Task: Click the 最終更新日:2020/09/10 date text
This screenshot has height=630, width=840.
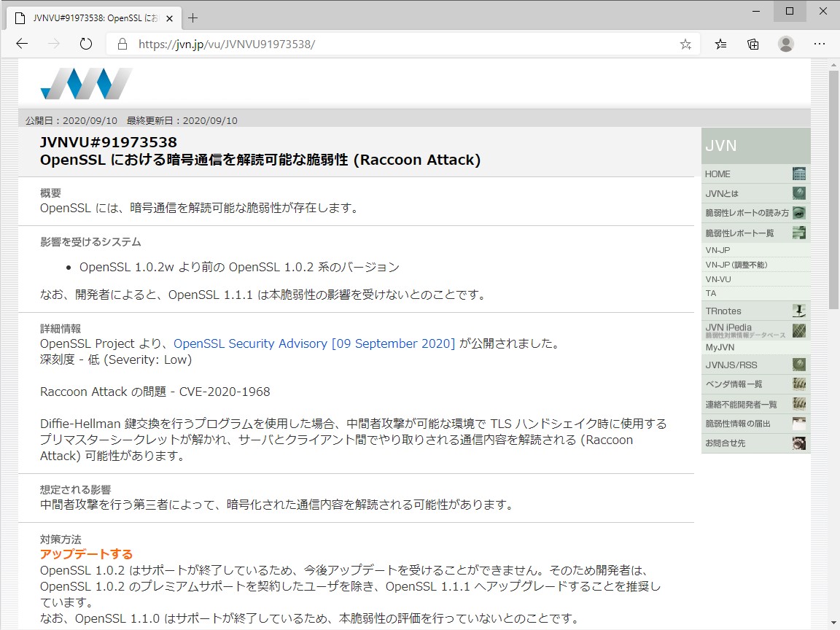Action: click(x=182, y=120)
